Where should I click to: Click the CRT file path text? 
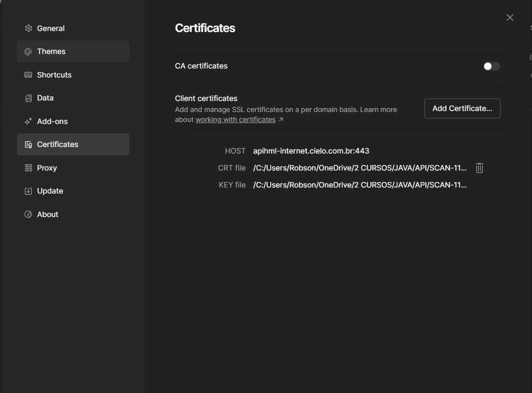[360, 168]
